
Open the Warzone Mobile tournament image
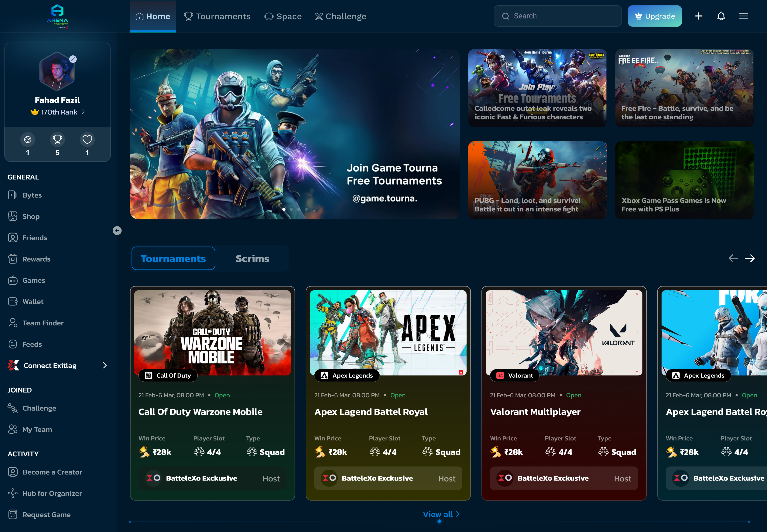pos(212,332)
